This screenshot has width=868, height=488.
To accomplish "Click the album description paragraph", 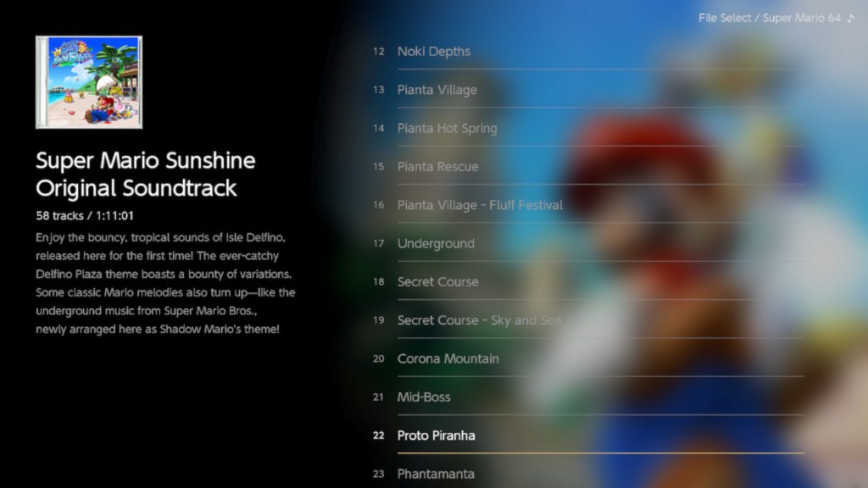I will (x=165, y=283).
